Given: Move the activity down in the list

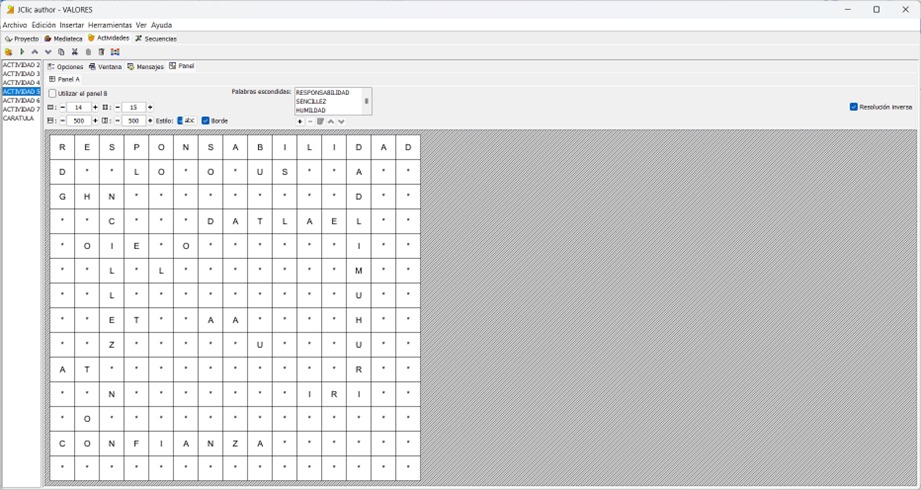Looking at the screenshot, I should coord(48,52).
